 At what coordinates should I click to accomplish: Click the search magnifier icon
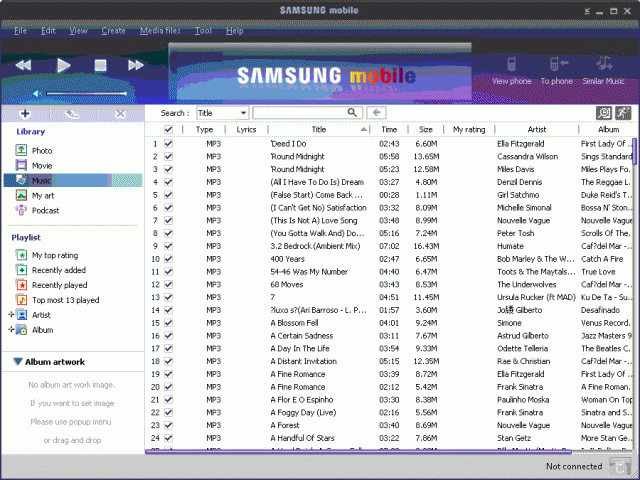click(x=352, y=113)
